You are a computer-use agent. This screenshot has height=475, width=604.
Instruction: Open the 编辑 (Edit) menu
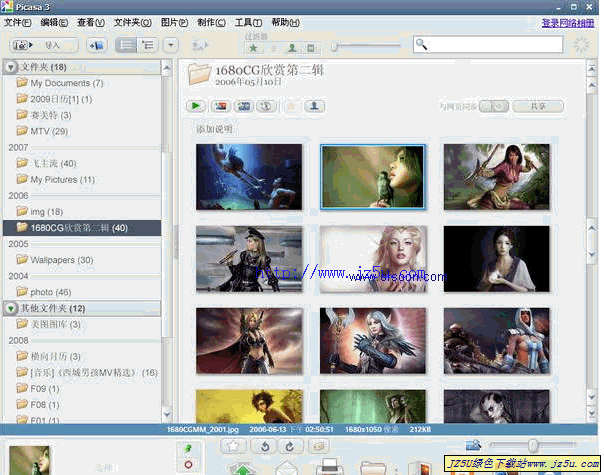click(x=54, y=23)
